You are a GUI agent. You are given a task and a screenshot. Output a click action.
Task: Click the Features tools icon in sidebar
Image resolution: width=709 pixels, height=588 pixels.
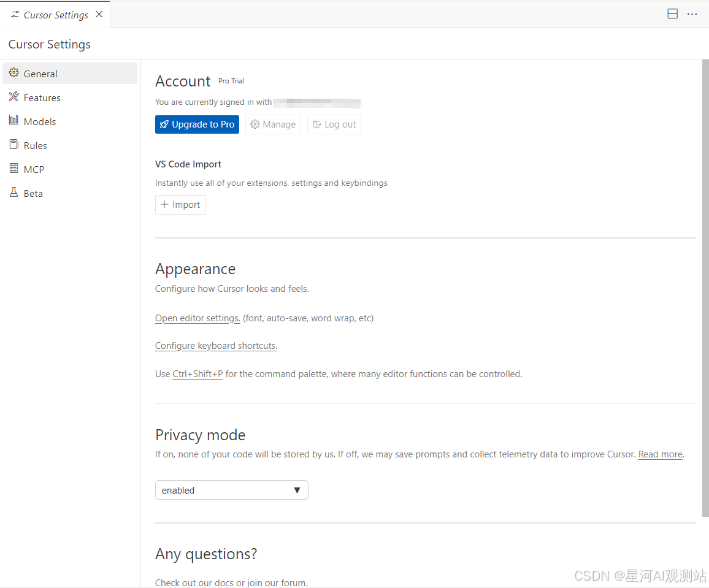point(14,97)
